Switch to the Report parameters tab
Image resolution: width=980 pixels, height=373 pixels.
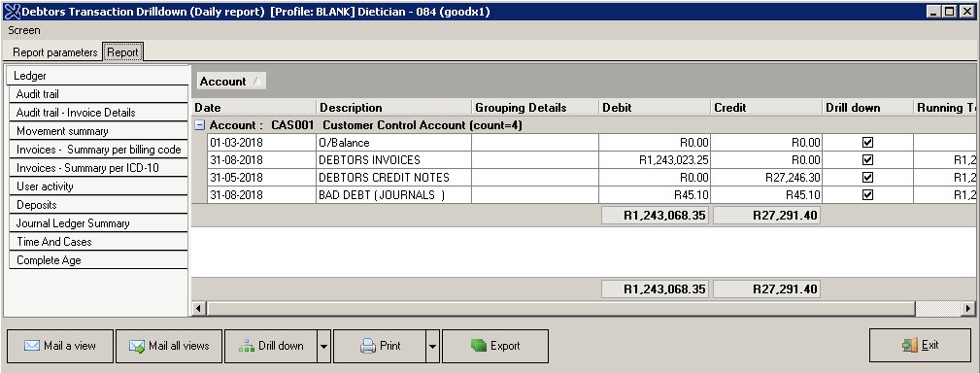coord(55,52)
